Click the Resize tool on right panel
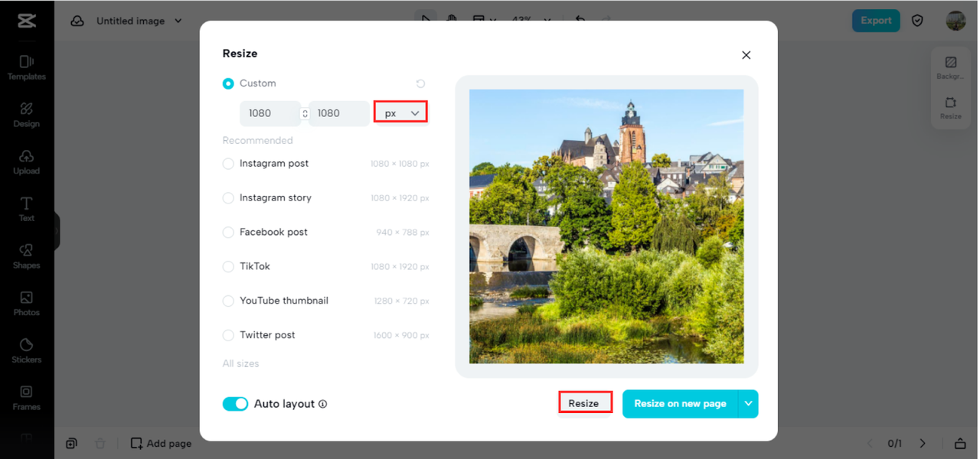This screenshot has height=459, width=980. [x=950, y=108]
